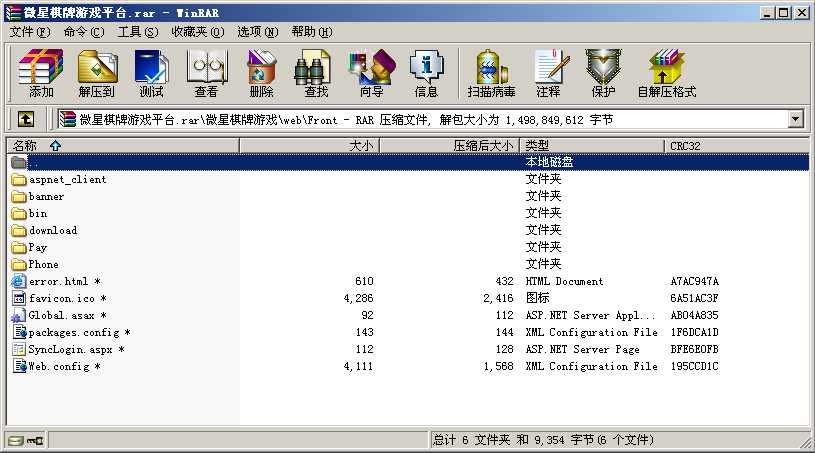
Task: Click CRC32 value BFE6E0FB
Action: [x=694, y=349]
